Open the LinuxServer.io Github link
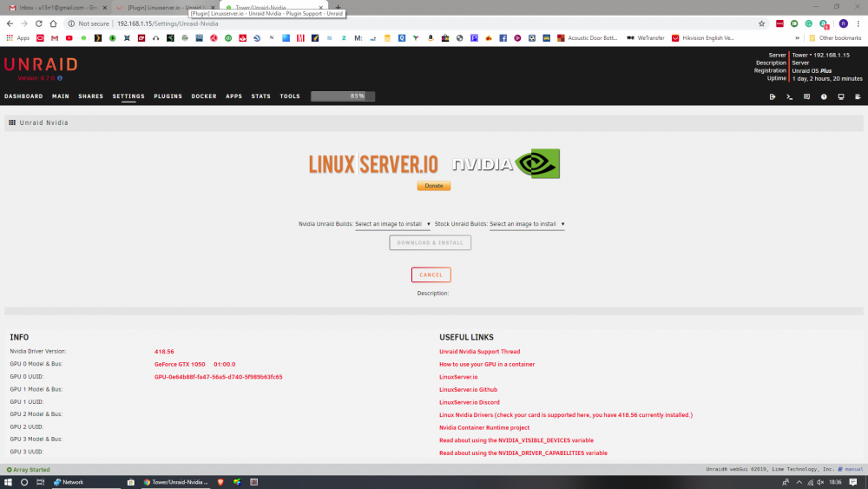Screen dimensions: 868x489 [x=469, y=390]
